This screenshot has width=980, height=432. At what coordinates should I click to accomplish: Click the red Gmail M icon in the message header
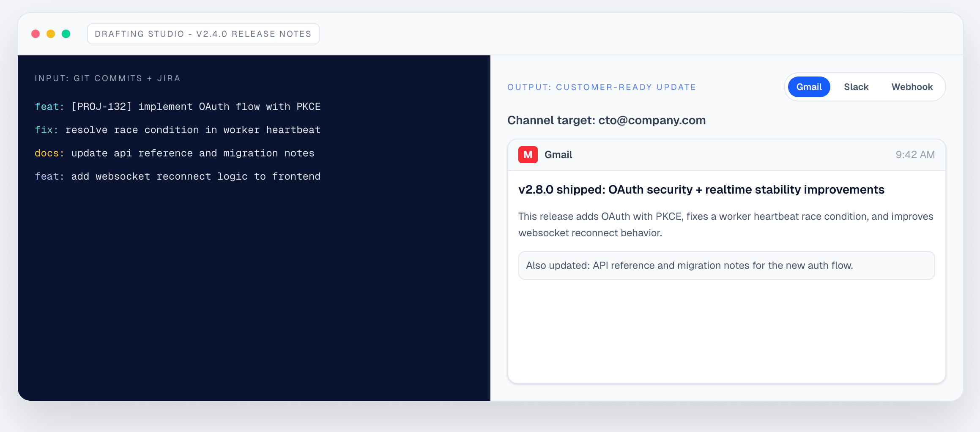(528, 155)
